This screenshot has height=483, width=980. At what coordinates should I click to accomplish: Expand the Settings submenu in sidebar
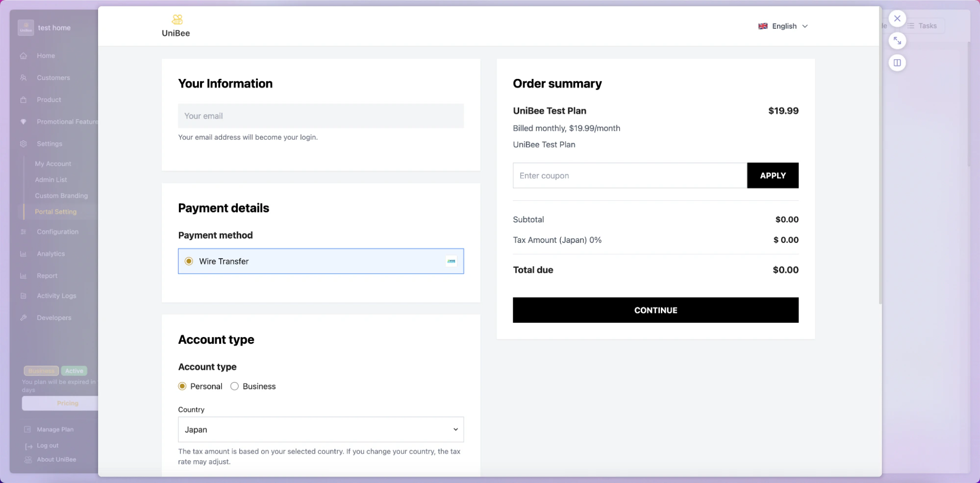pyautogui.click(x=49, y=144)
